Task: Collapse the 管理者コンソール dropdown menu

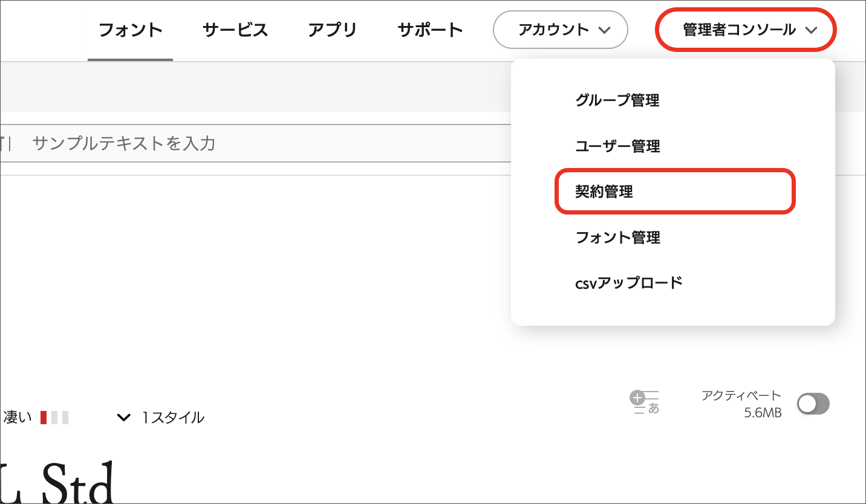Action: (x=746, y=30)
